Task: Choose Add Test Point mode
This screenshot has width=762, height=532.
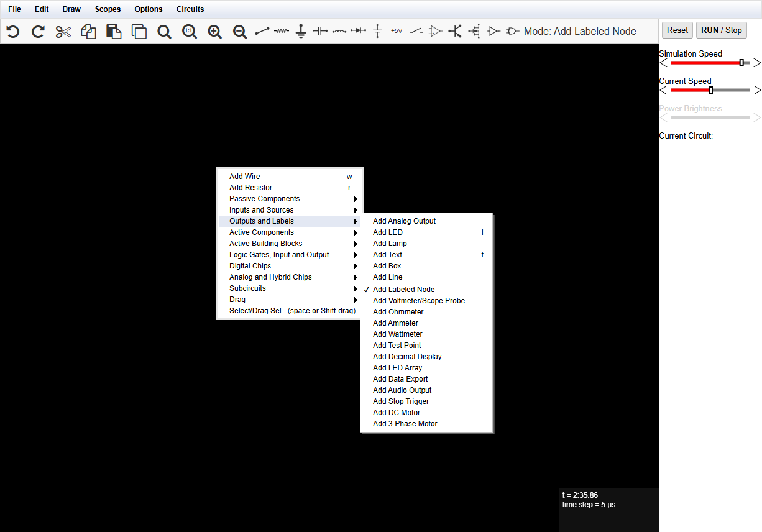Action: pyautogui.click(x=397, y=346)
